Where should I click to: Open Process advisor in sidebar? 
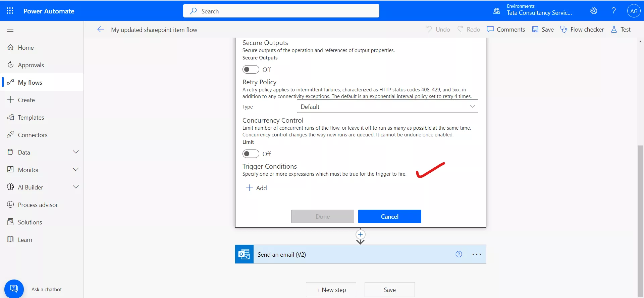pyautogui.click(x=42, y=205)
